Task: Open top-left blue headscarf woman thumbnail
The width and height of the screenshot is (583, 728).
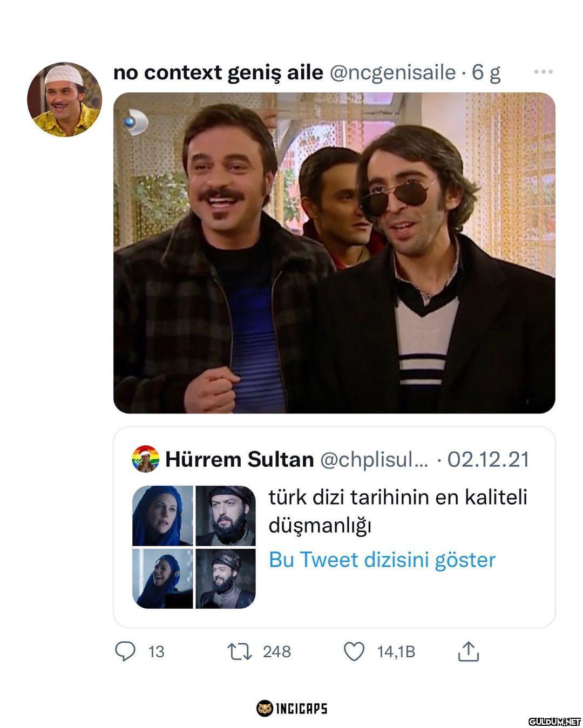Action: tap(162, 515)
